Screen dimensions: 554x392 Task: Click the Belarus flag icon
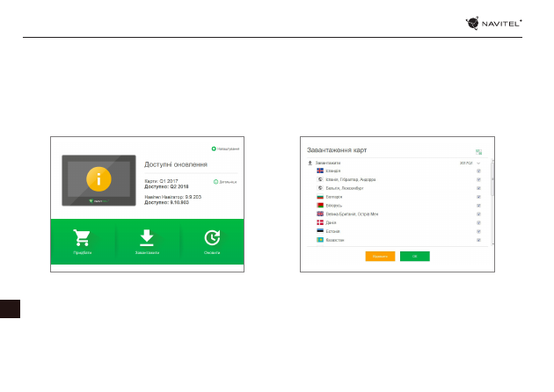320,205
